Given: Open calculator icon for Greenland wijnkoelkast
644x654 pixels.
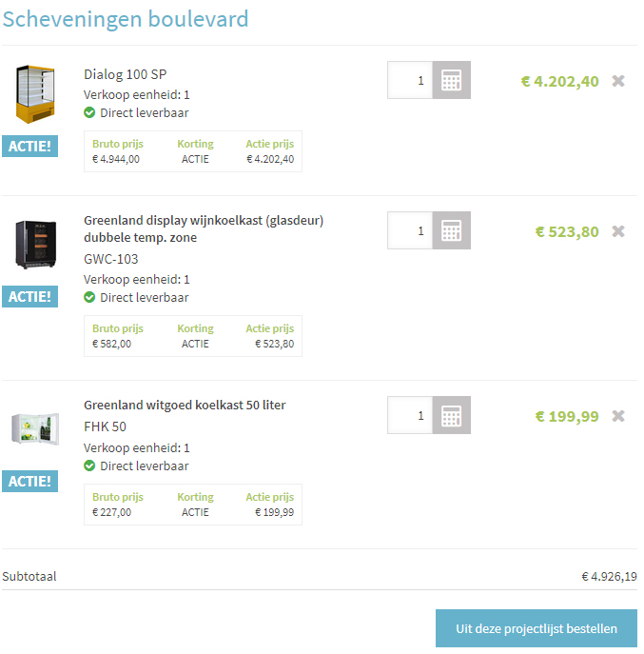Looking at the screenshot, I should click(452, 230).
